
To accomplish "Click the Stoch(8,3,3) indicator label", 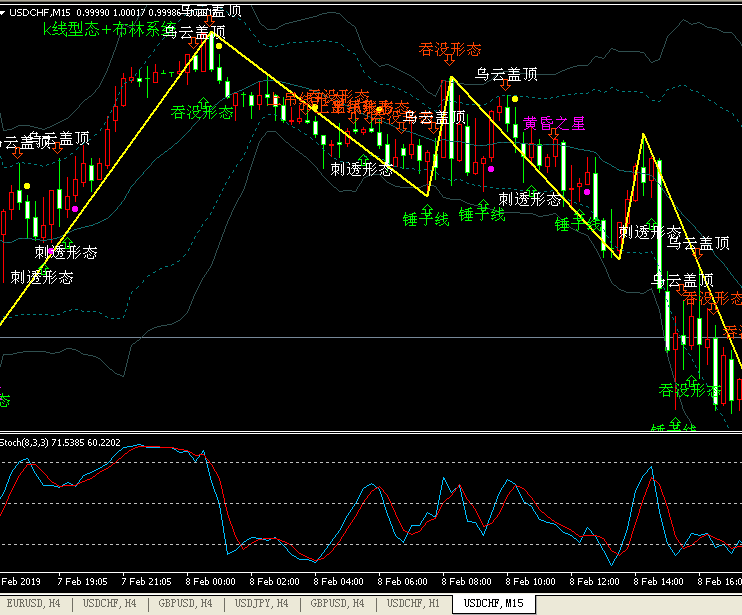I will 60,443.
